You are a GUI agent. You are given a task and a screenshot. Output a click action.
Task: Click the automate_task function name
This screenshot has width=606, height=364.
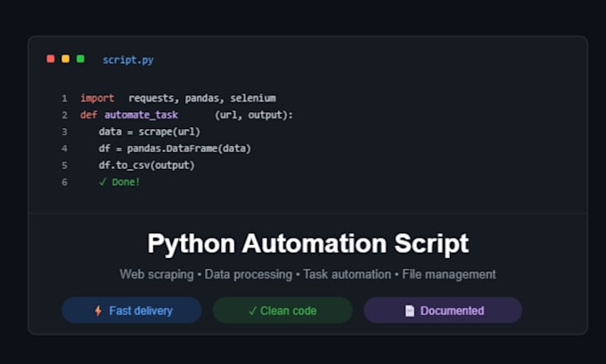point(141,115)
